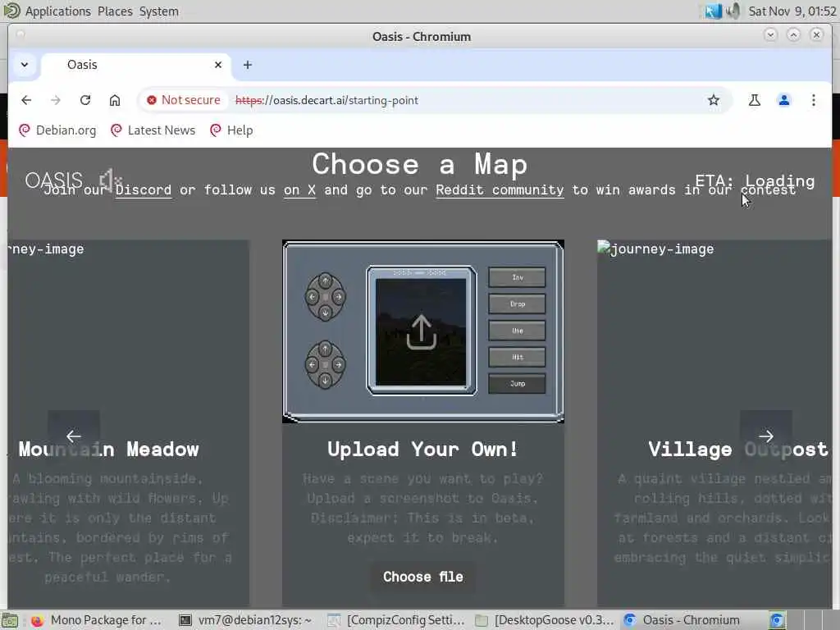
Task: Click the Inv button on the console image
Action: pyautogui.click(x=517, y=277)
